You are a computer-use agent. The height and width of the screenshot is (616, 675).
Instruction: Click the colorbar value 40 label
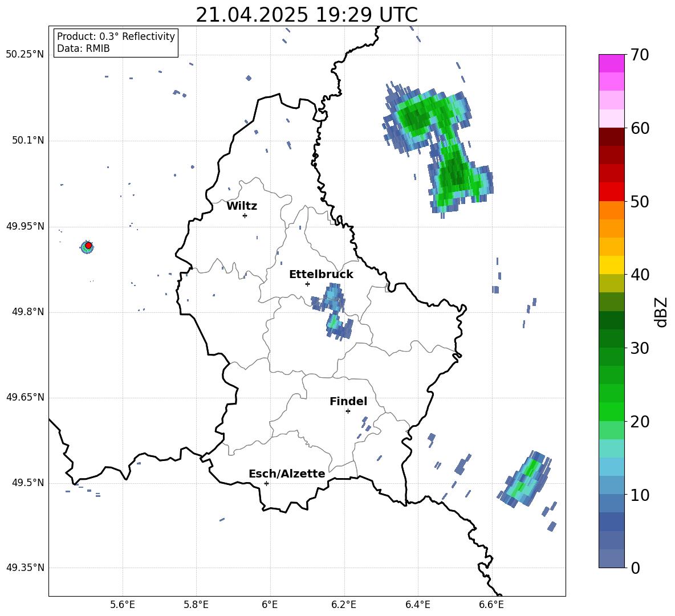pos(640,275)
